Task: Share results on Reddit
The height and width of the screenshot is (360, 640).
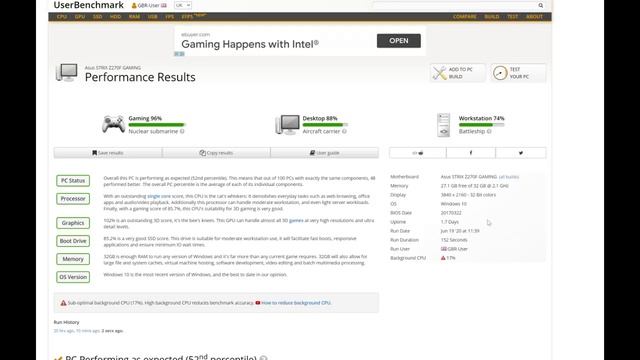Action: pos(418,153)
